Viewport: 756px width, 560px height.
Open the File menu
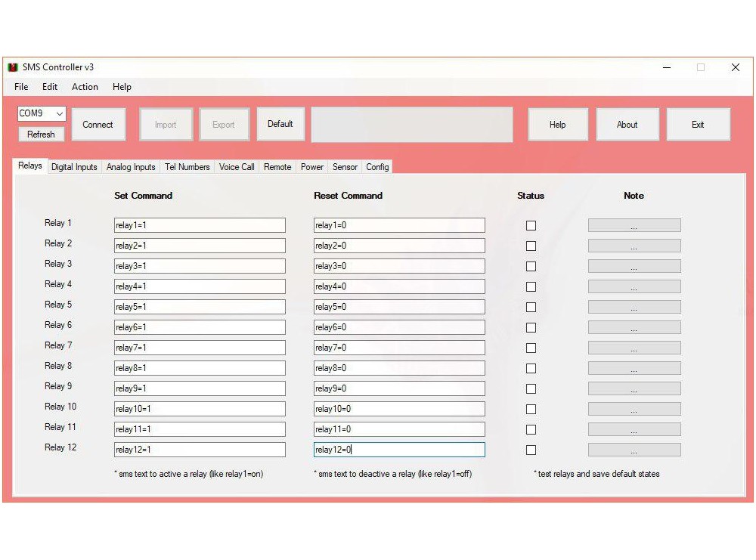click(x=21, y=87)
